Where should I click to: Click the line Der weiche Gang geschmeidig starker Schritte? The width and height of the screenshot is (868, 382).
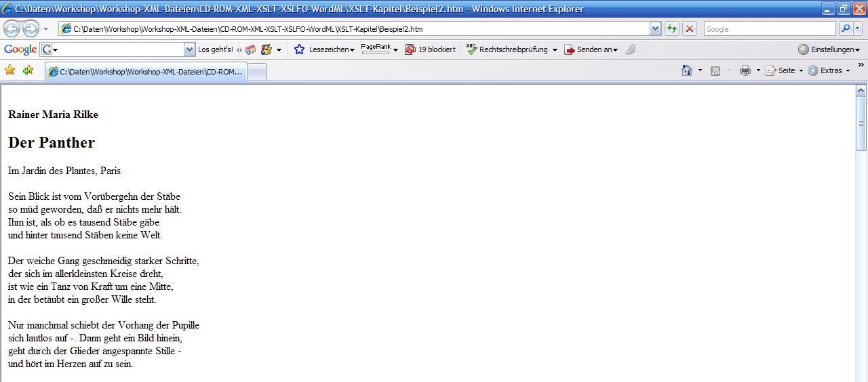tap(104, 261)
